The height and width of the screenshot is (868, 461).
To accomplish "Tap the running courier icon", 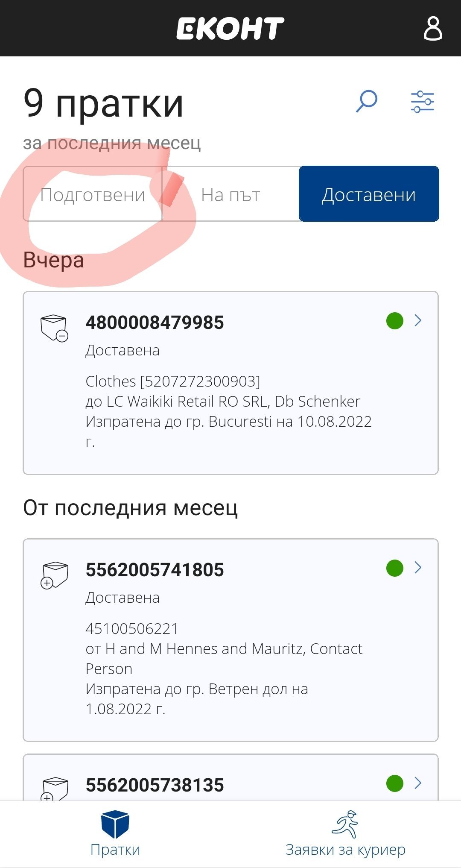I will click(345, 824).
